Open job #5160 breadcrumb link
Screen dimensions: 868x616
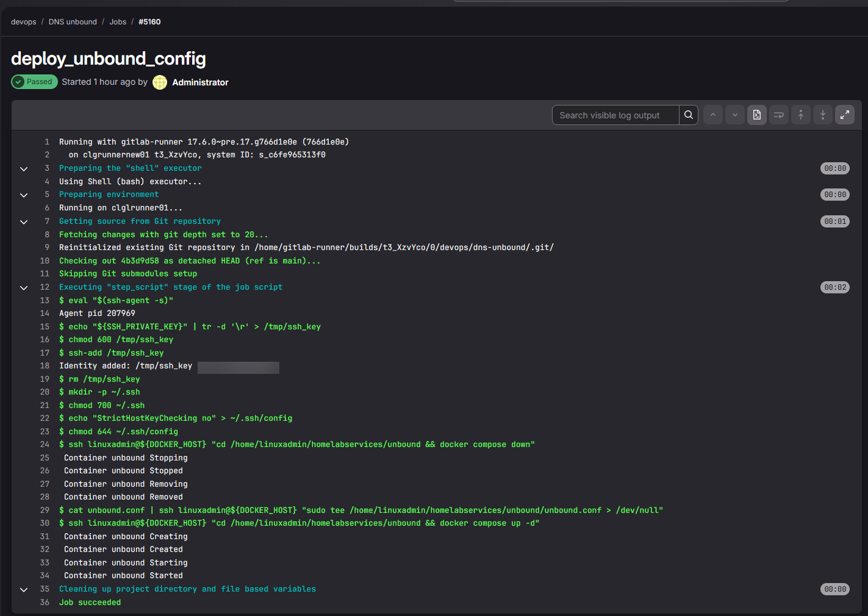tap(149, 21)
